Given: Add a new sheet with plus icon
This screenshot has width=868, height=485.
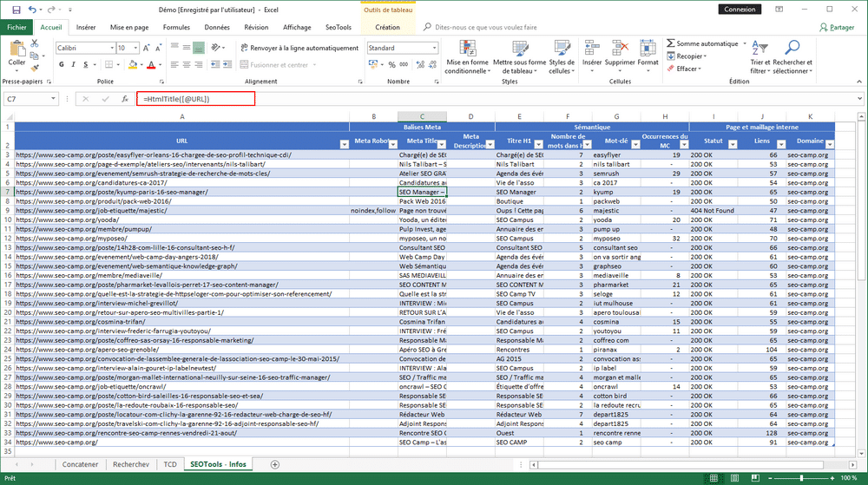Looking at the screenshot, I should point(274,464).
